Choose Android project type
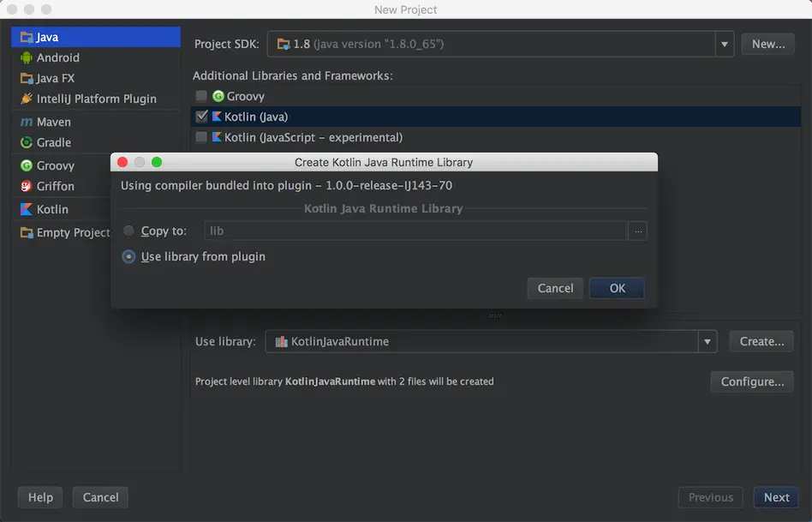The width and height of the screenshot is (812, 522). (x=96, y=57)
